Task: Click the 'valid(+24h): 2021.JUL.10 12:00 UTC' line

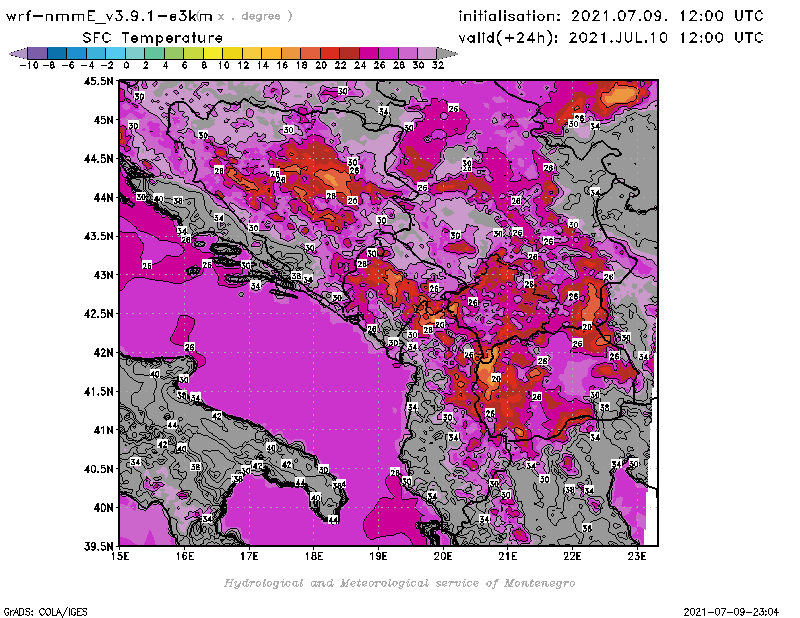Action: [x=611, y=38]
